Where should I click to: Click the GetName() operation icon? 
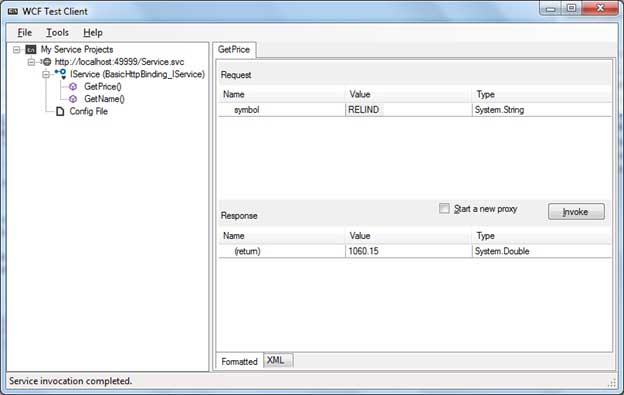tap(73, 99)
